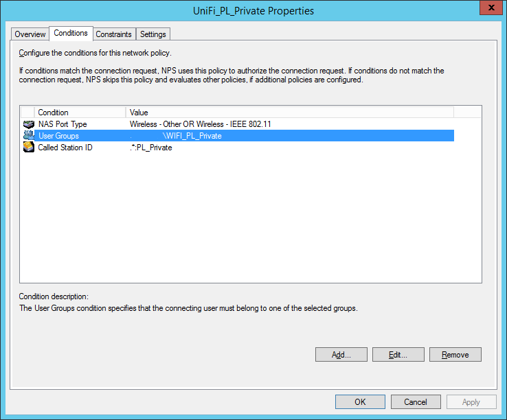Image resolution: width=507 pixels, height=420 pixels.
Task: Click the NAS Port Type condition icon
Action: tap(29, 124)
